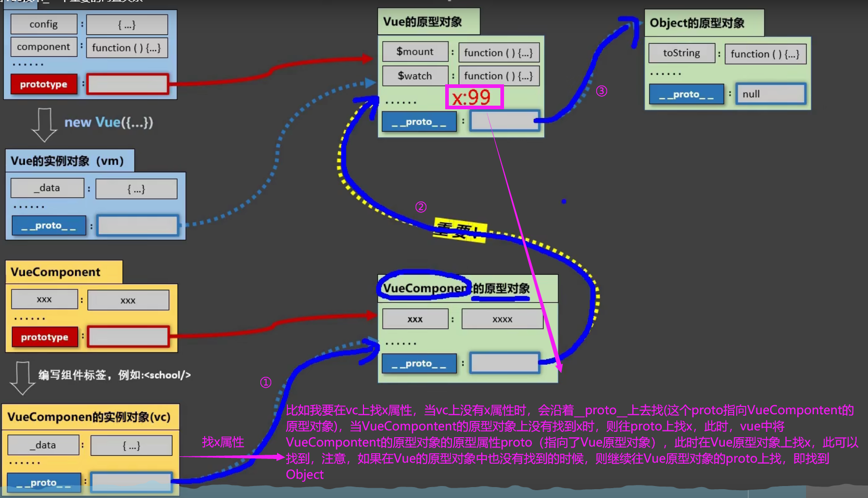
Task: Click the 编写组件标签 arrow label
Action: (114, 375)
